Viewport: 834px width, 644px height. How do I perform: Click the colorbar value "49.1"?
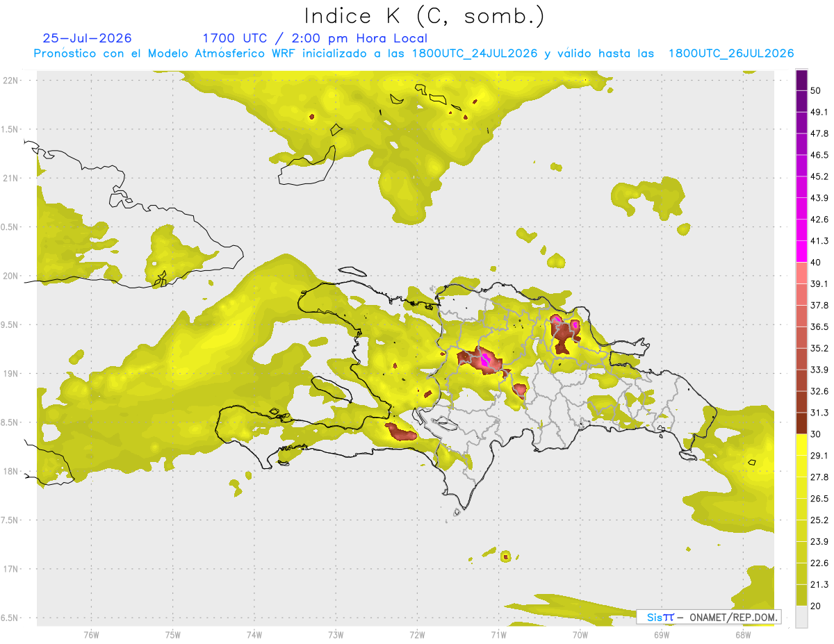pyautogui.click(x=819, y=112)
